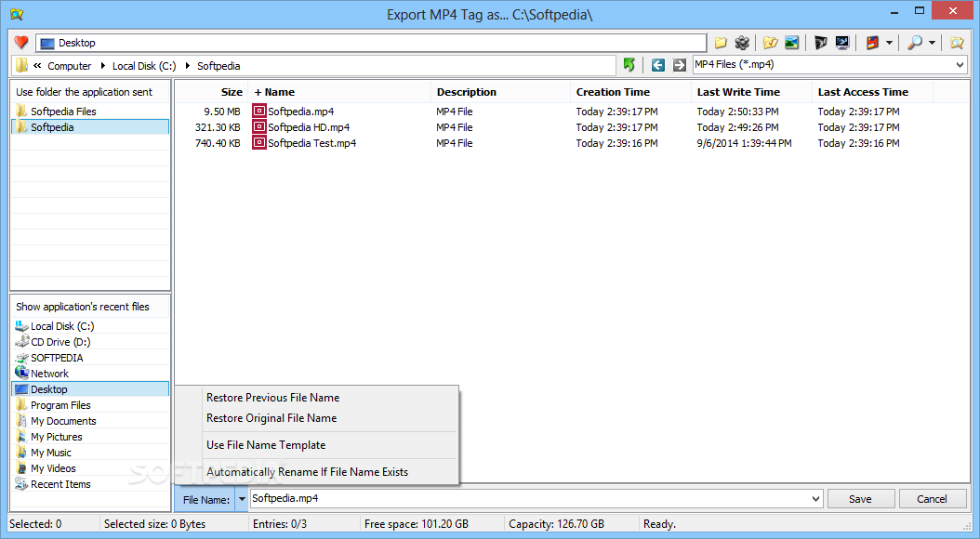The image size is (980, 539).
Task: Click the My Videos folder icon
Action: [x=22, y=467]
